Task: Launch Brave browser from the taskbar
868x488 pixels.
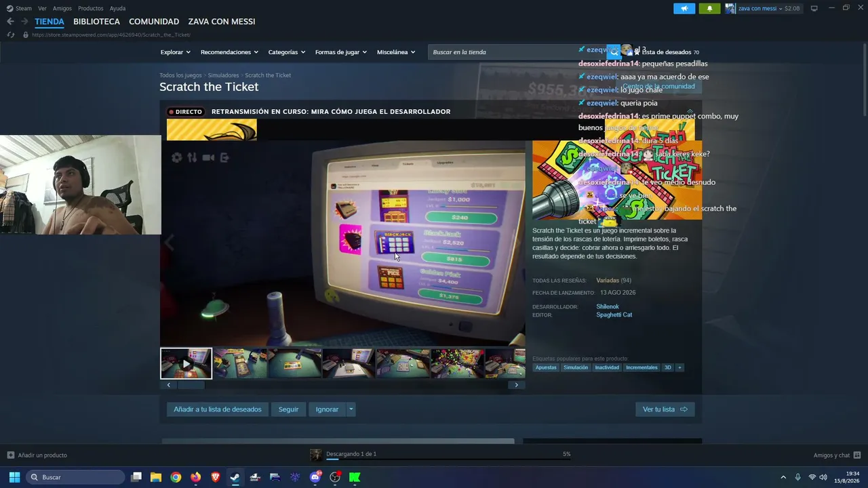Action: pyautogui.click(x=216, y=477)
